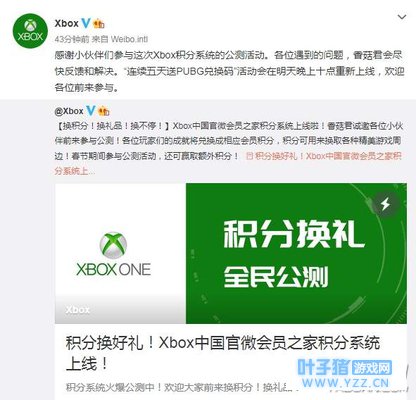Click the 43分钟前 post timestamp
Image resolution: width=416 pixels, height=400 pixels.
point(72,39)
